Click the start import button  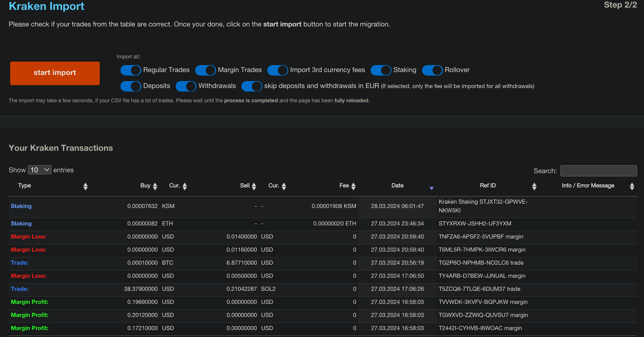coord(55,73)
